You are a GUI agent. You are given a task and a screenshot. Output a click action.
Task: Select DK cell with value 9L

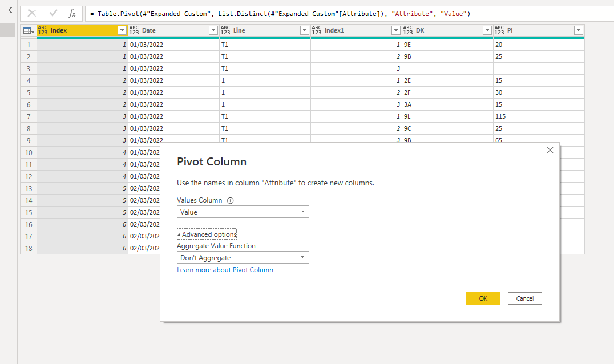(x=447, y=116)
